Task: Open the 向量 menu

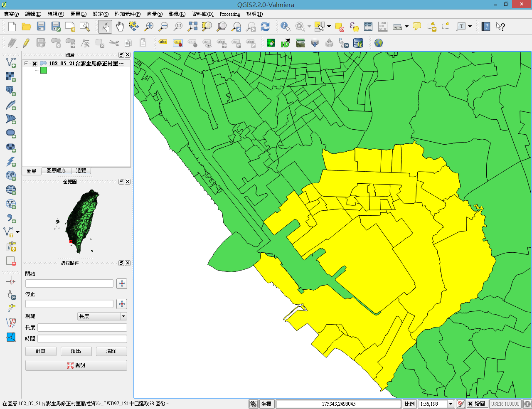Action: pyautogui.click(x=155, y=14)
